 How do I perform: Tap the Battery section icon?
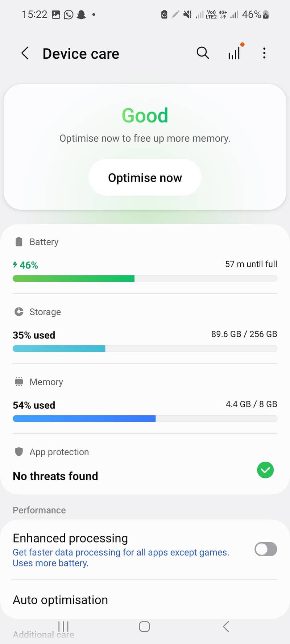tap(19, 242)
